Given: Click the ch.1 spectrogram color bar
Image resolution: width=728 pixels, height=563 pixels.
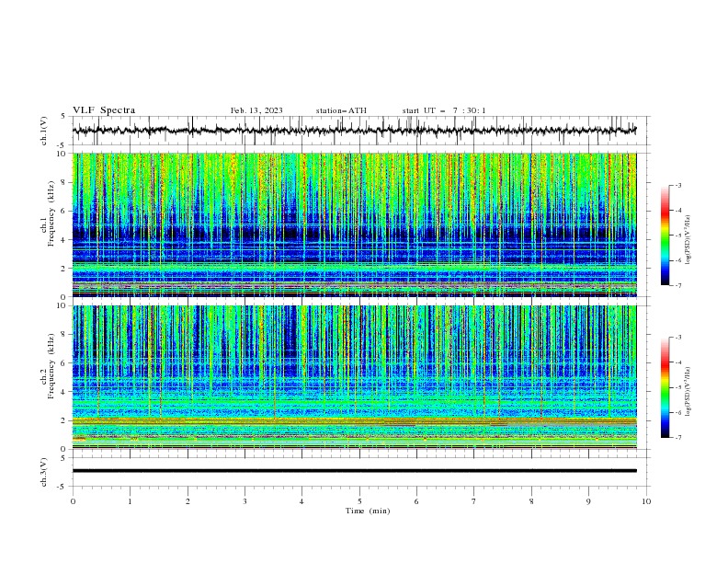Looking at the screenshot, I should coord(665,236).
